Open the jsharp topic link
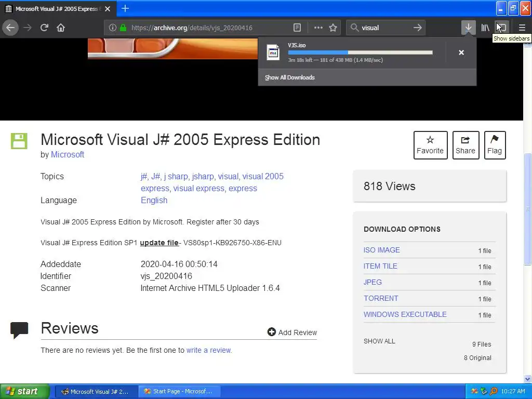The image size is (532, 399). [x=203, y=177]
